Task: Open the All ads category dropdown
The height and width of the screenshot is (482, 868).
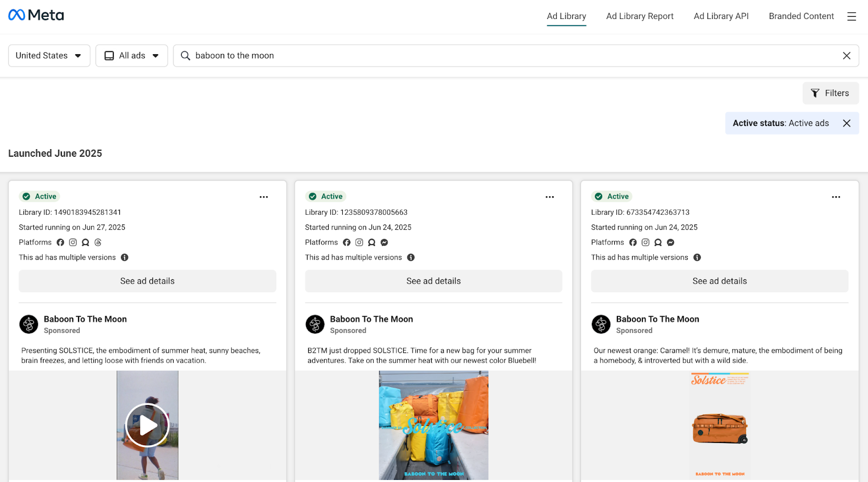Action: tap(132, 56)
